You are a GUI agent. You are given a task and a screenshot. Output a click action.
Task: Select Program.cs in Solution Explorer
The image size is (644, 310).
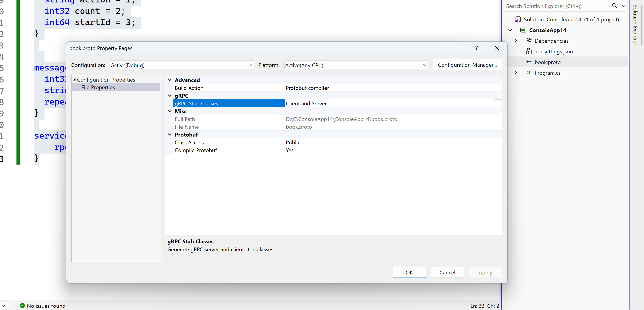(547, 73)
